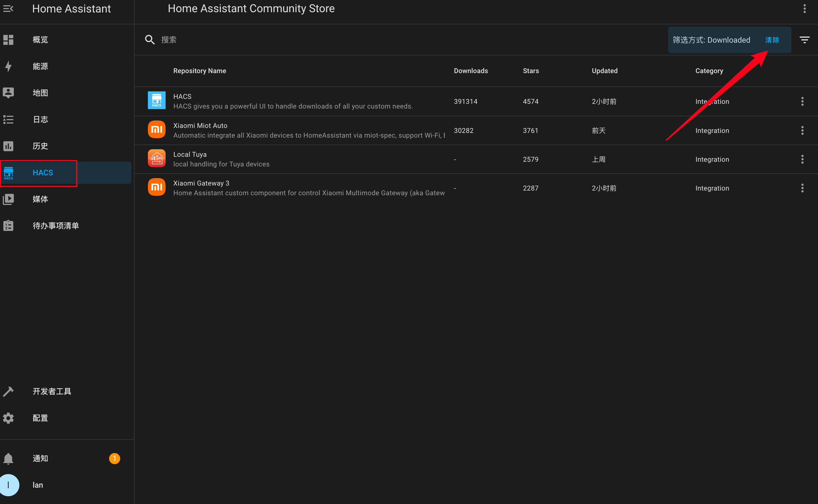Click the Home Assistant sidebar title

tap(71, 9)
